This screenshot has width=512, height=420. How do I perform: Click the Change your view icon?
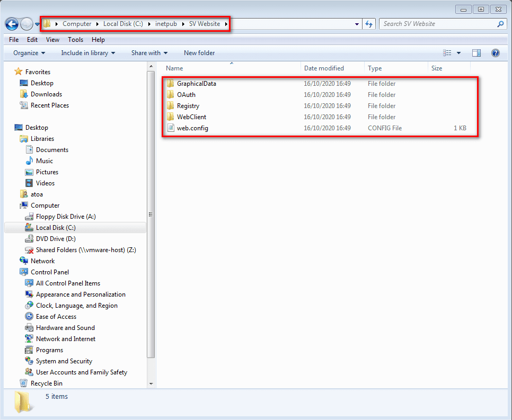447,53
